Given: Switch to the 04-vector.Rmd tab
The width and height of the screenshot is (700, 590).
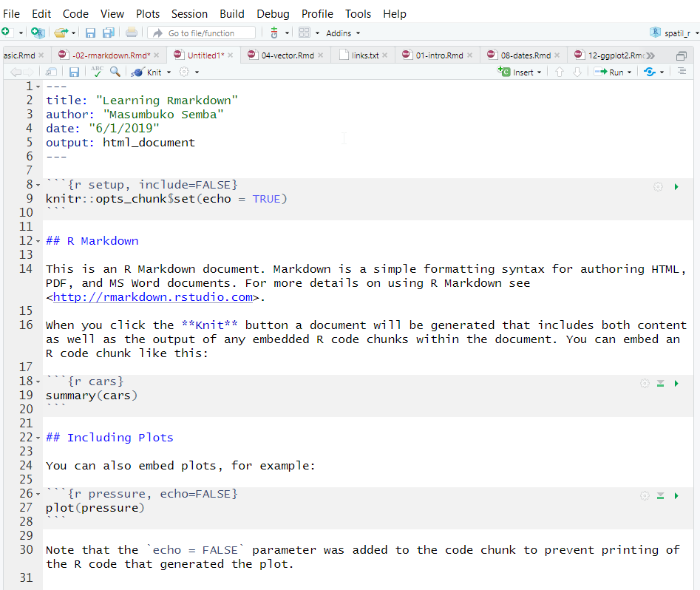Looking at the screenshot, I should (x=287, y=55).
